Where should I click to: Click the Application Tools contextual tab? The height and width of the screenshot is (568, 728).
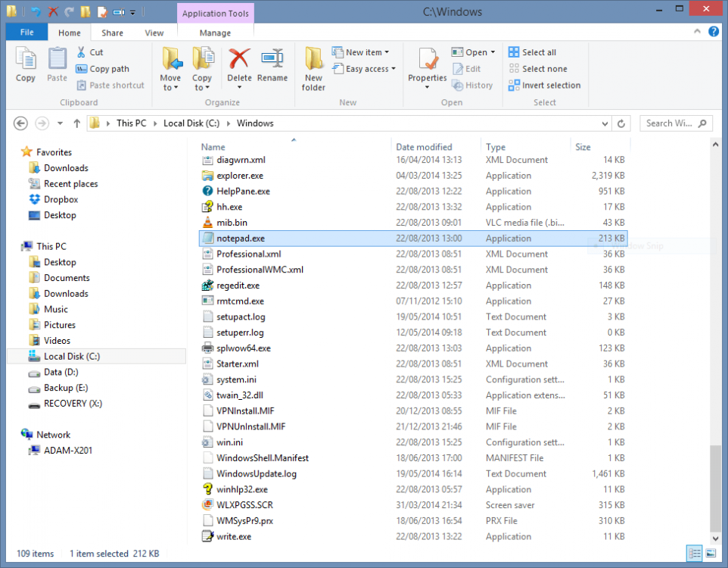216,14
